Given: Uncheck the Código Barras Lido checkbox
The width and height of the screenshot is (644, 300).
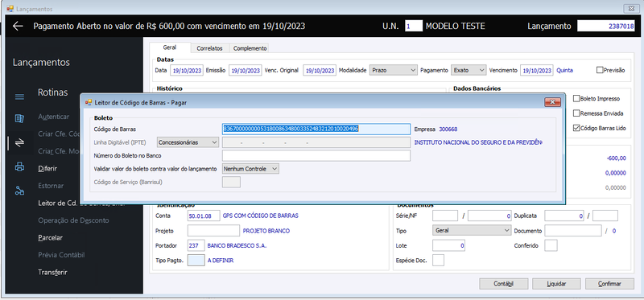Looking at the screenshot, I should tap(576, 128).
